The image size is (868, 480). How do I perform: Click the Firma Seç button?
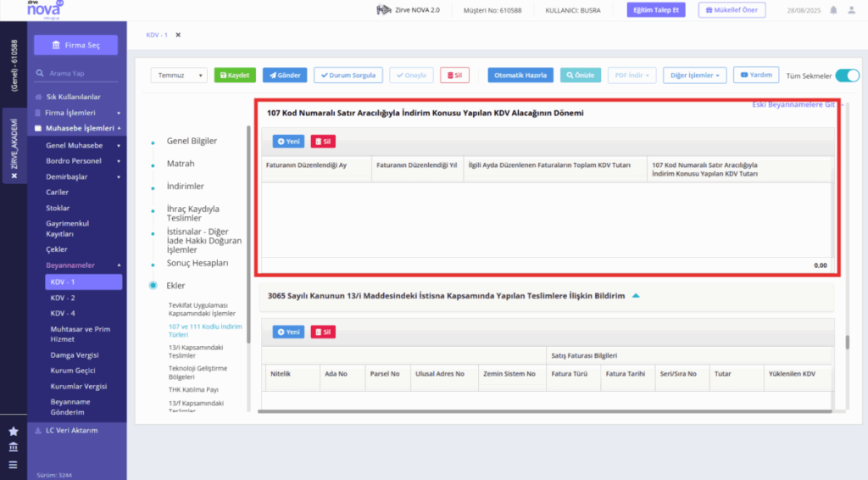click(x=75, y=45)
